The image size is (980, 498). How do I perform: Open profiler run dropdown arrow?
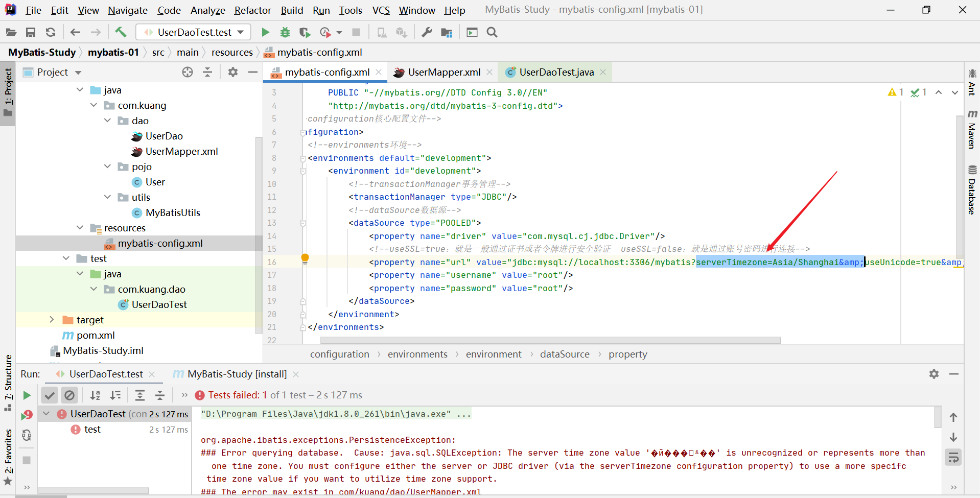(339, 33)
